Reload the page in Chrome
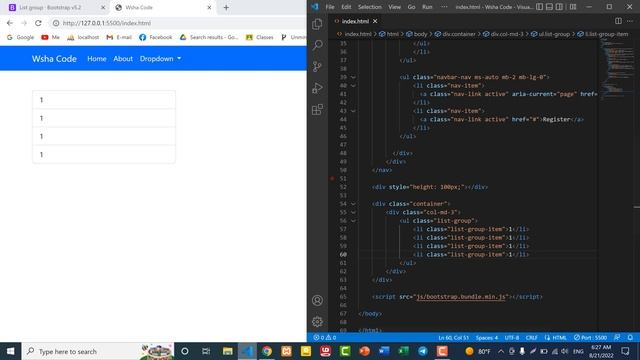The width and height of the screenshot is (640, 360). [x=38, y=23]
